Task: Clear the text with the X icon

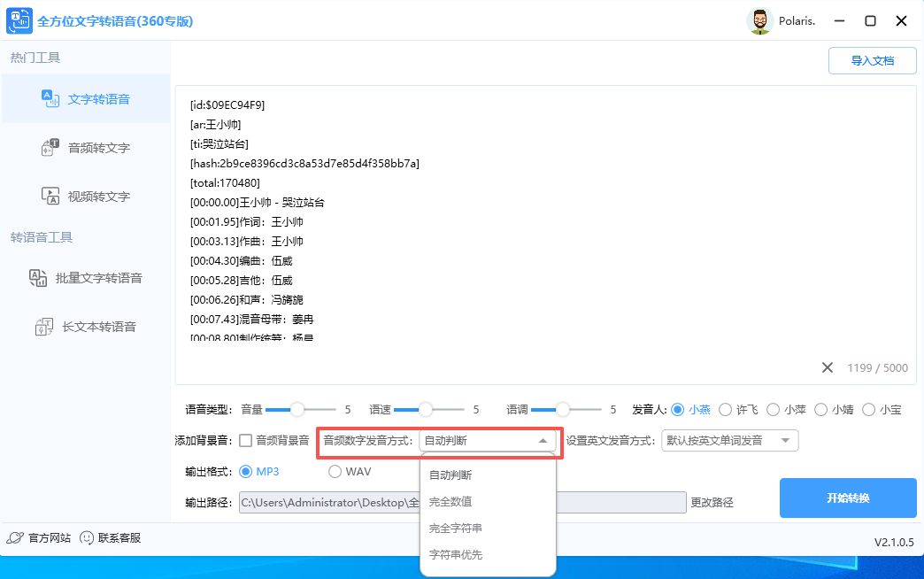Action: 828,367
